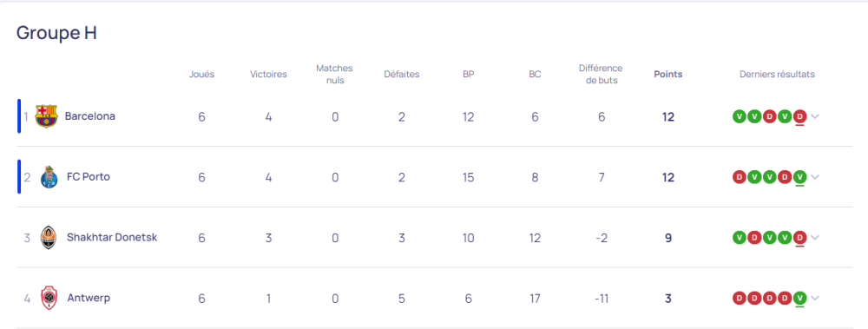
Task: Click Antwerp's underlined green V result badge
Action: pos(799,298)
